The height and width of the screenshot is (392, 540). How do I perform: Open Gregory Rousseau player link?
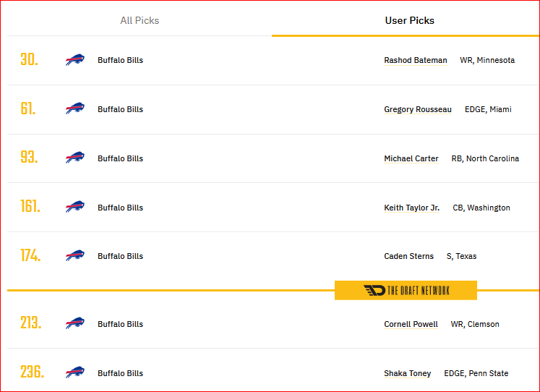tap(418, 109)
